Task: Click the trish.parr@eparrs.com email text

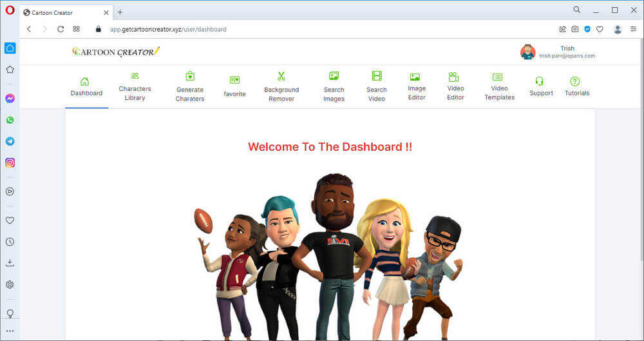Action: pos(567,56)
